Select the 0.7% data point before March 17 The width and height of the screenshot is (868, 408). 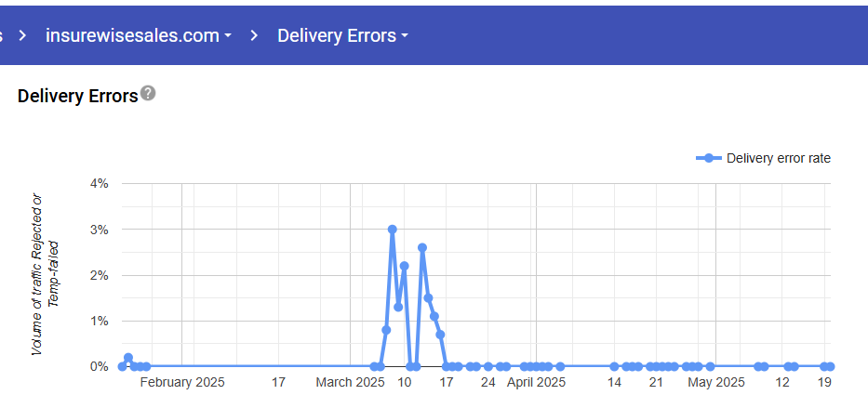[440, 335]
